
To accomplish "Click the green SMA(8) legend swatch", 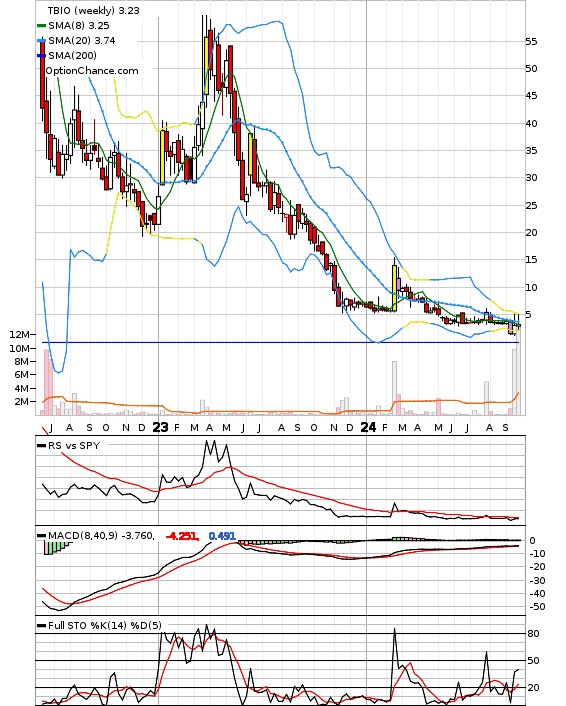I will (41, 26).
